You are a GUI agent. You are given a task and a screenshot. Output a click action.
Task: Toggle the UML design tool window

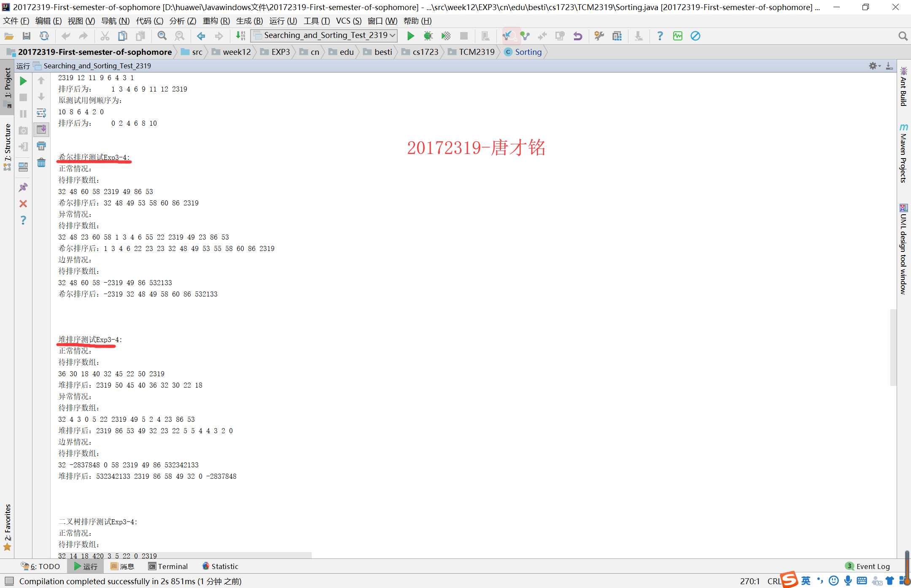[903, 249]
